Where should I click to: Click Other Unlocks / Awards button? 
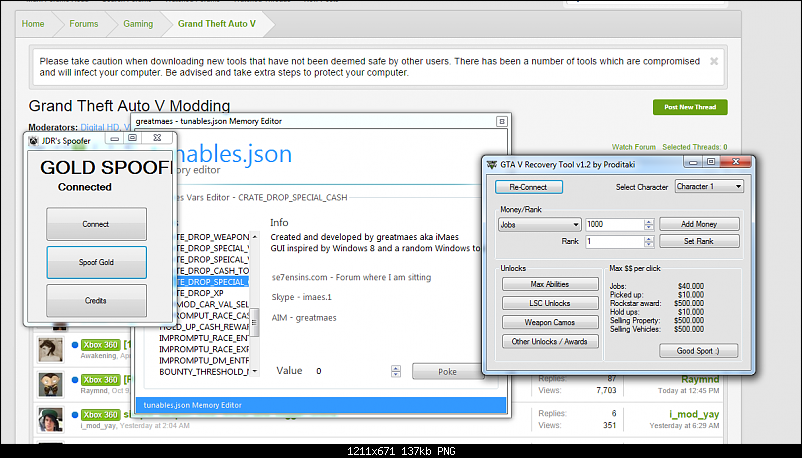tap(550, 341)
